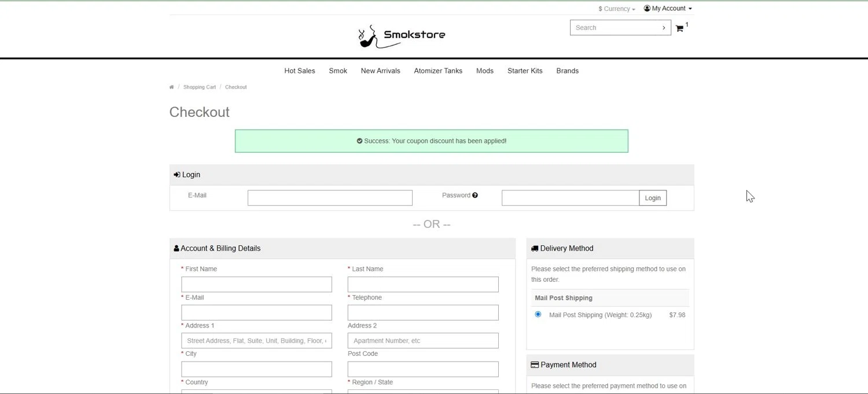The height and width of the screenshot is (394, 868).
Task: Click the coupon success message text
Action: 435,141
